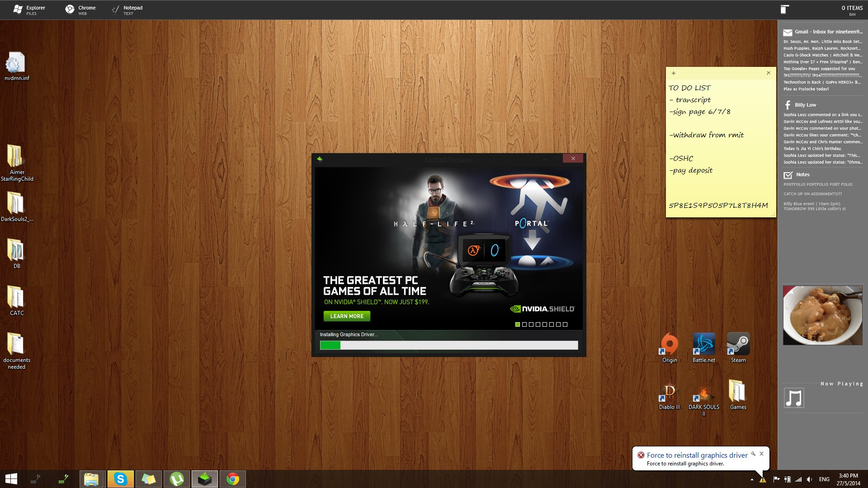Launch the Steam shortcut
Image resolution: width=868 pixels, height=488 pixels.
point(738,348)
